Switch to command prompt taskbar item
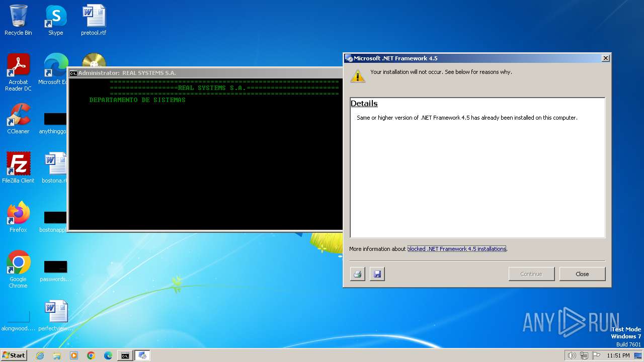644x362 pixels. tap(125, 355)
